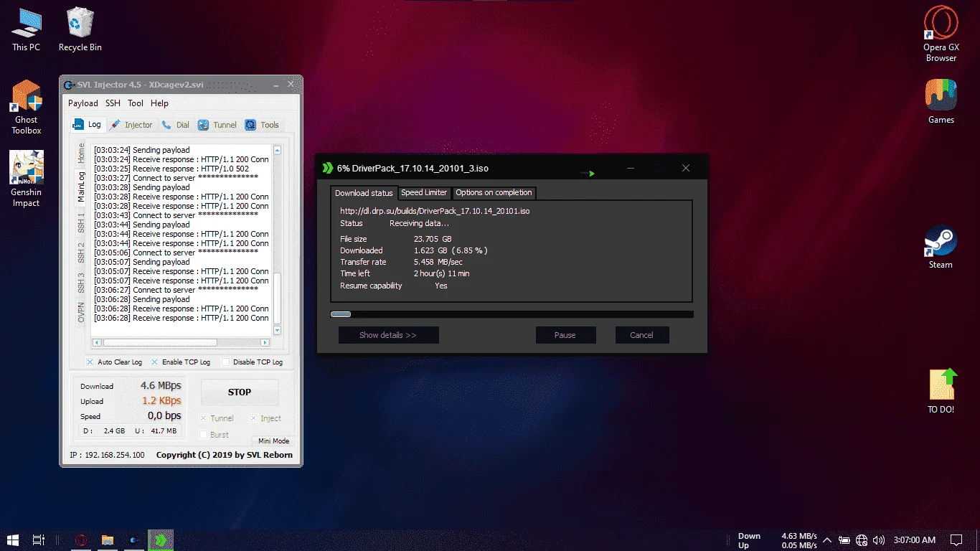This screenshot has height=551, width=980.
Task: Click '[03:03:25] Receive response : HTTP/1.0 502' log line
Action: coord(171,169)
